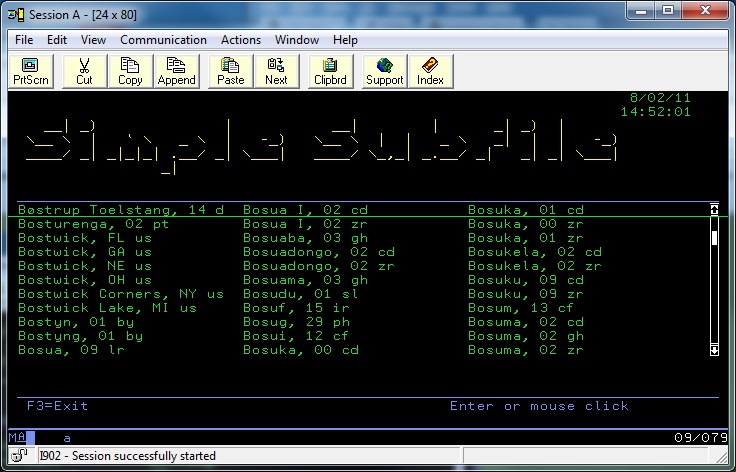
Task: Click the 14:52:01 time display
Action: (x=656, y=112)
